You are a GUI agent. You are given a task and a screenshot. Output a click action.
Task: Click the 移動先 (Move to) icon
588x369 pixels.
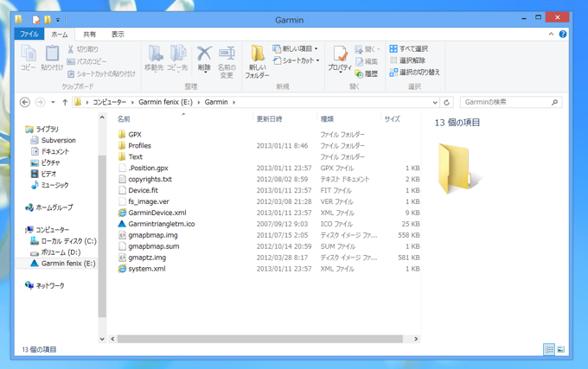point(154,54)
